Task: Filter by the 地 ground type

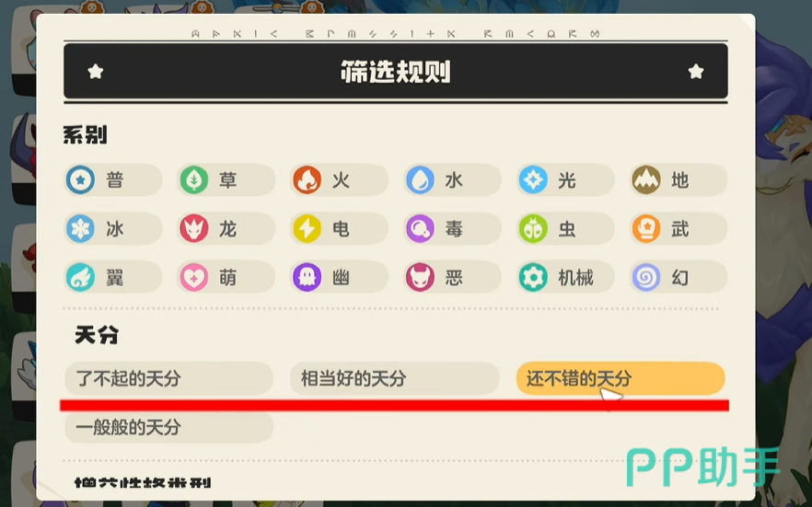Action: [x=679, y=180]
